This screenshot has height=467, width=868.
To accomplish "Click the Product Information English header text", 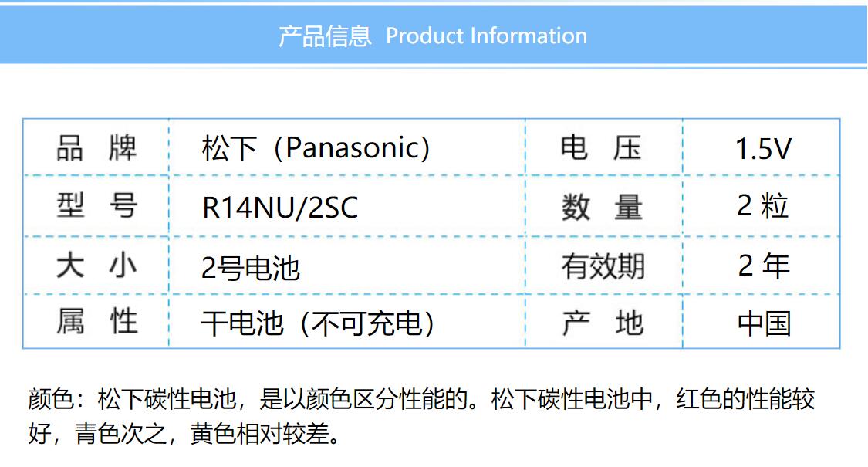I will click(x=486, y=36).
